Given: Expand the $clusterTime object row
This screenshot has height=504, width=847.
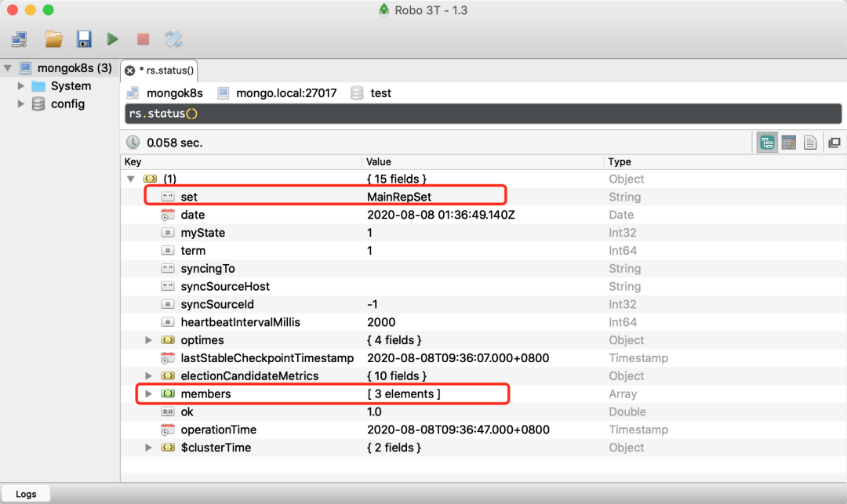Looking at the screenshot, I should [148, 448].
